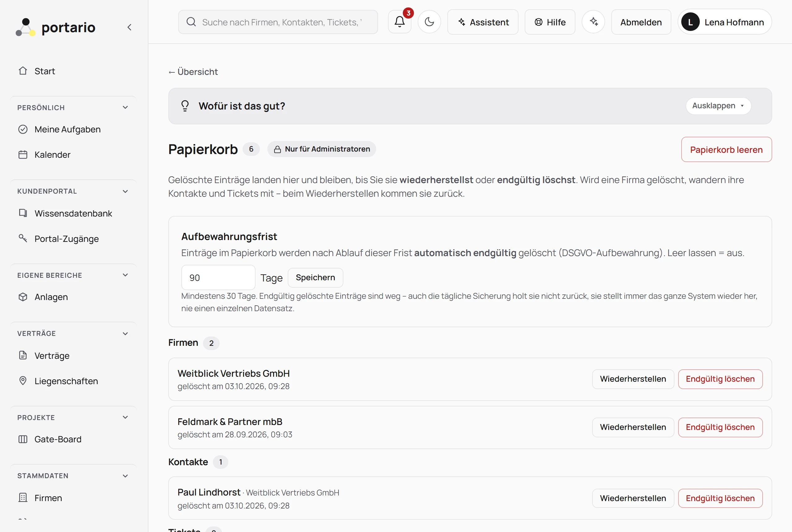Click the Nur für Administratoren badge
792x532 pixels.
click(322, 149)
